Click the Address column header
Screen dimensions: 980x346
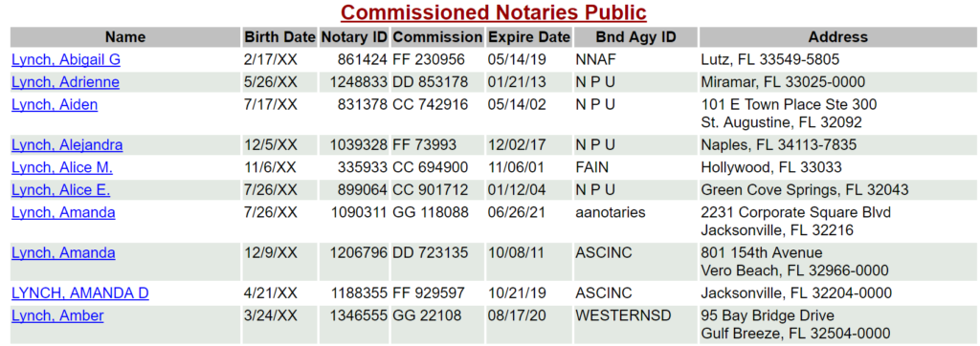(x=838, y=37)
